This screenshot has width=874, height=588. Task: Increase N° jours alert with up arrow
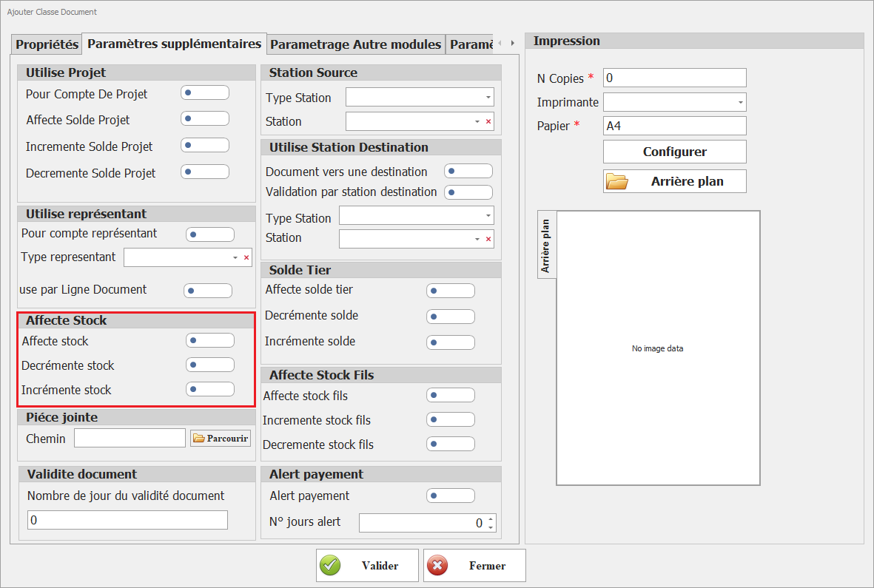491,519
